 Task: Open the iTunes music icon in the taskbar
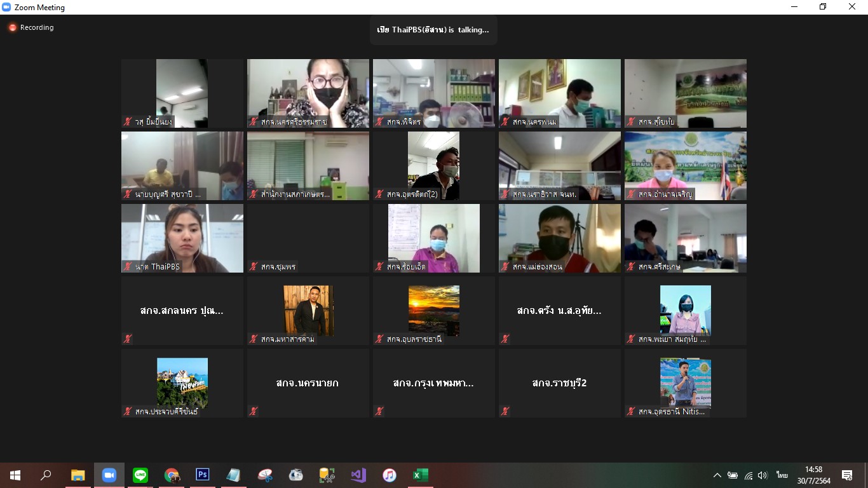point(390,475)
